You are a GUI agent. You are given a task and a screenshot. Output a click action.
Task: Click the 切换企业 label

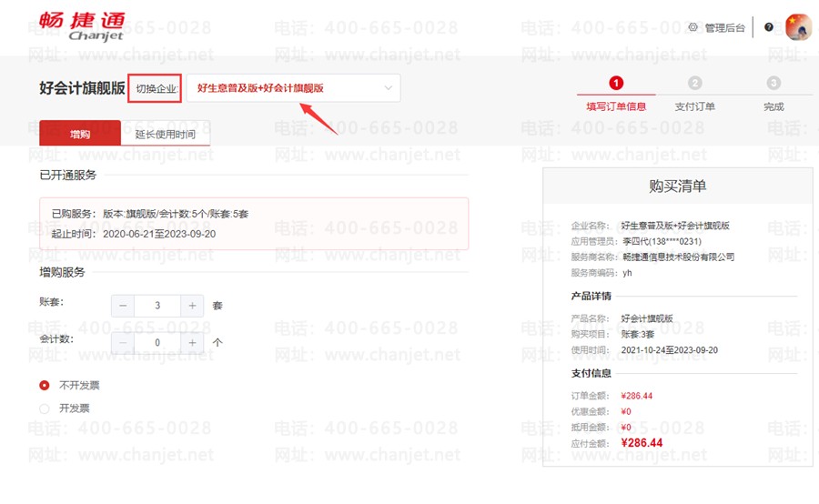(x=155, y=88)
